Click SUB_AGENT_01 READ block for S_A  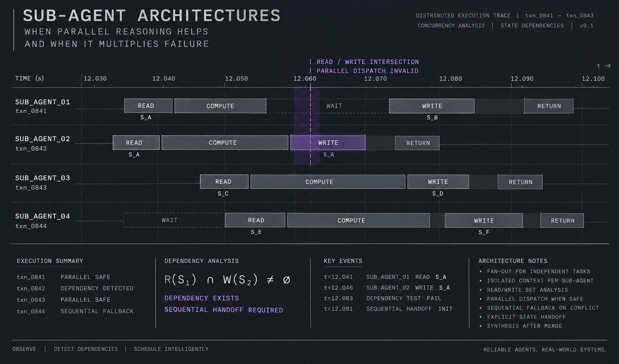click(148, 106)
